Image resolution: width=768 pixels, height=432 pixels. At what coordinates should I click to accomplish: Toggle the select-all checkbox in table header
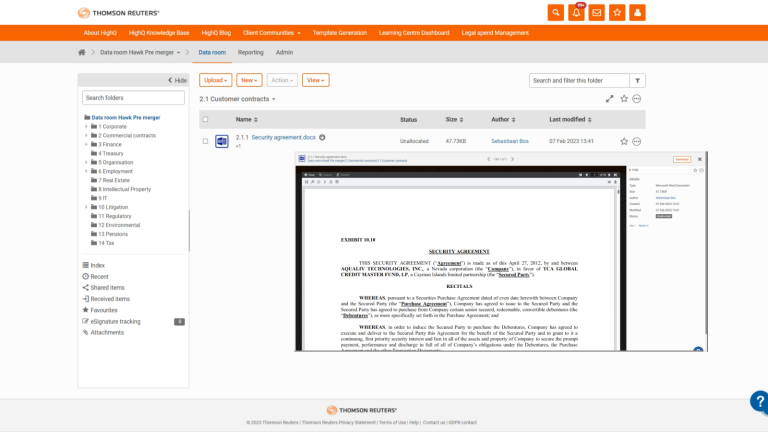[x=206, y=119]
